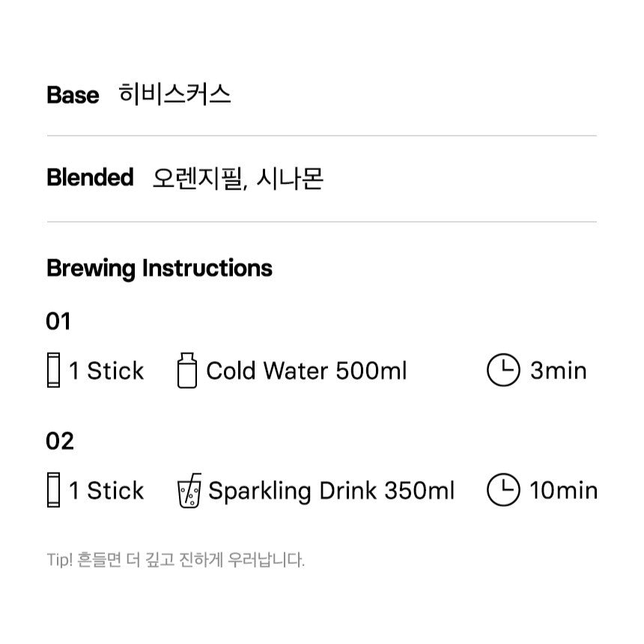Click the 10min brewing time text

pos(563,490)
